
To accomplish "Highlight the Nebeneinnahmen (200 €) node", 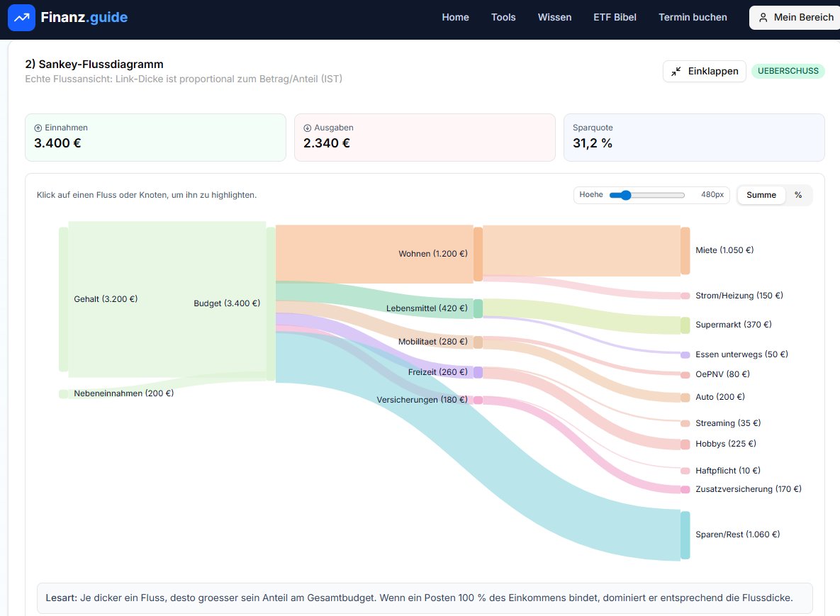I will click(x=63, y=393).
